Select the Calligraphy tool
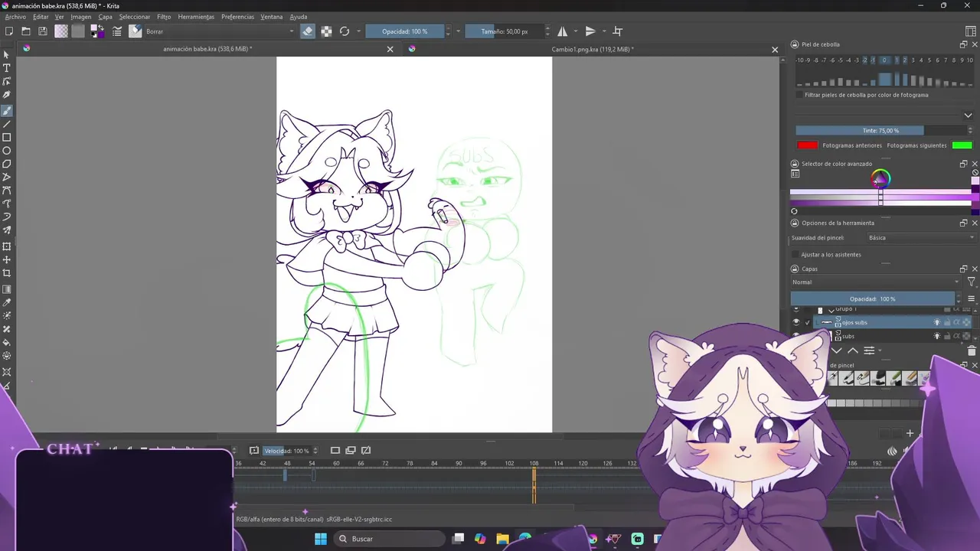Screen dimensions: 980x551 click(7, 95)
